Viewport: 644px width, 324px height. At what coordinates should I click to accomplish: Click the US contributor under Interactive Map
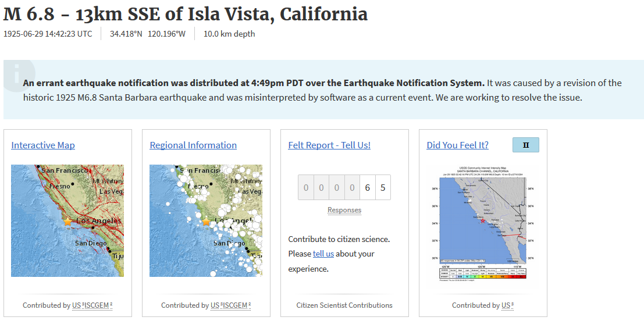point(77,305)
